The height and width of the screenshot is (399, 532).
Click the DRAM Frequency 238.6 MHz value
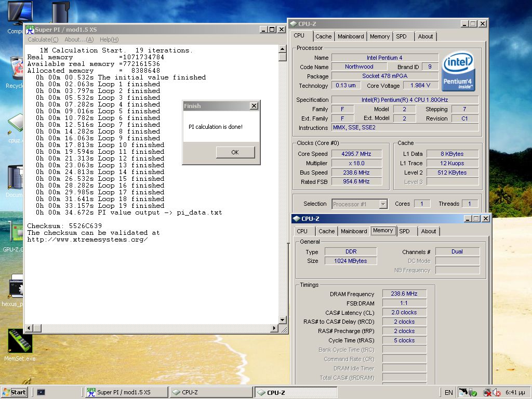[404, 294]
